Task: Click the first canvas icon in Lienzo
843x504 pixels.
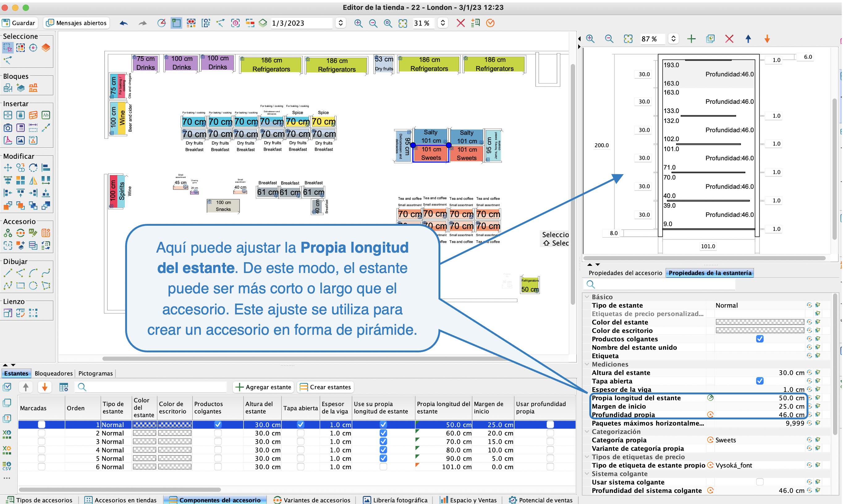Action: pyautogui.click(x=8, y=313)
